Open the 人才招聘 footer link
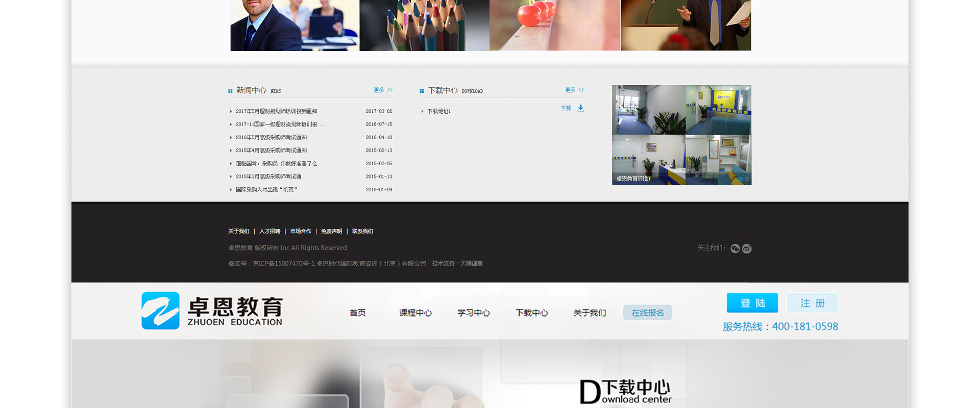The height and width of the screenshot is (408, 980). [x=269, y=231]
